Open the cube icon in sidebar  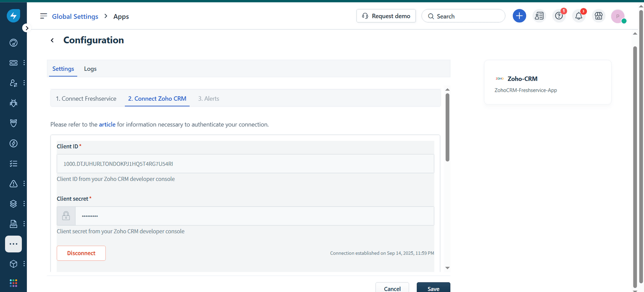(13, 264)
